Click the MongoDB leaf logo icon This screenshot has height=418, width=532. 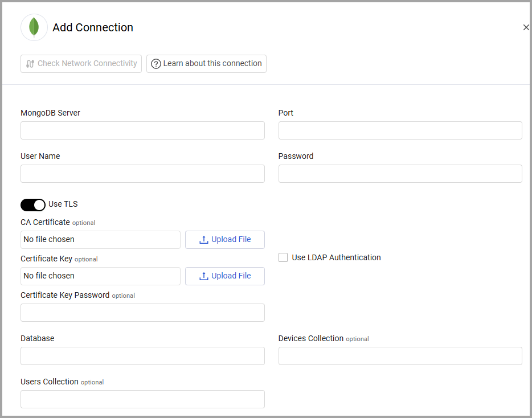pos(34,27)
